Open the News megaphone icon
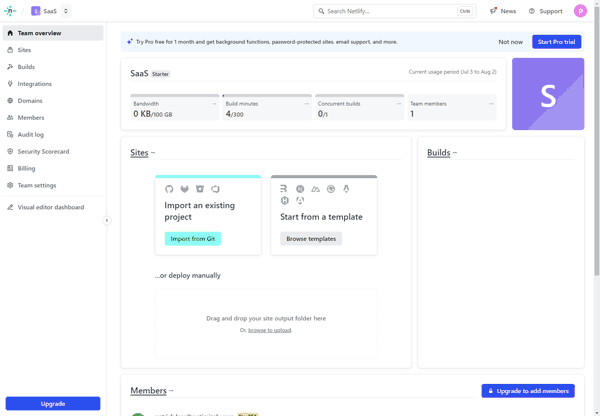The height and width of the screenshot is (416, 600). pos(493,11)
